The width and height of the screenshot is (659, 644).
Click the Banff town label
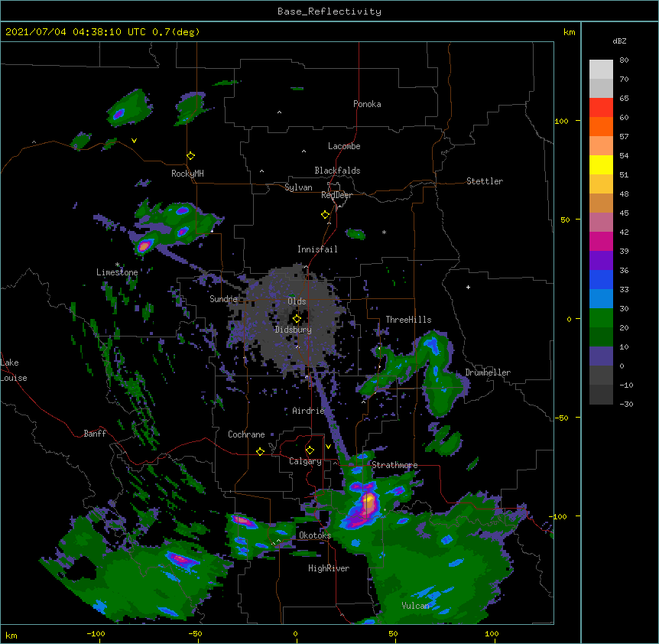coord(95,434)
